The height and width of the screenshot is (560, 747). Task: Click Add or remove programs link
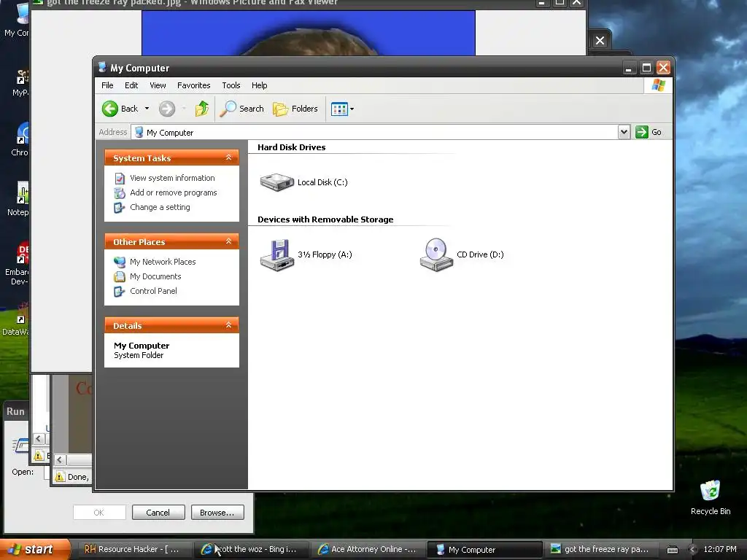(x=174, y=192)
